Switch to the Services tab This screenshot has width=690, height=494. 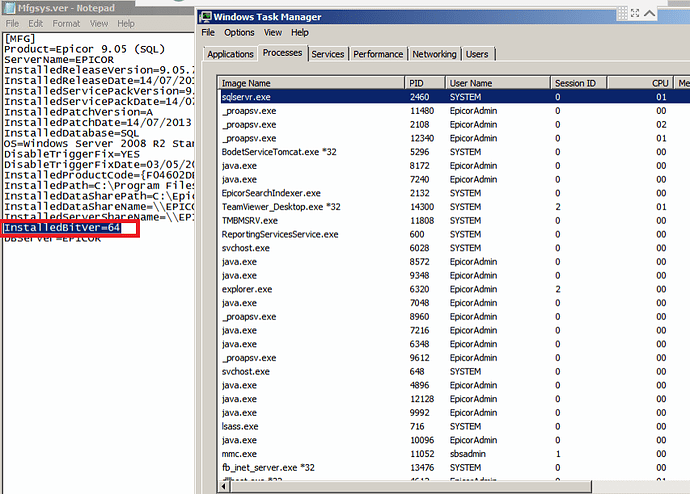[327, 54]
